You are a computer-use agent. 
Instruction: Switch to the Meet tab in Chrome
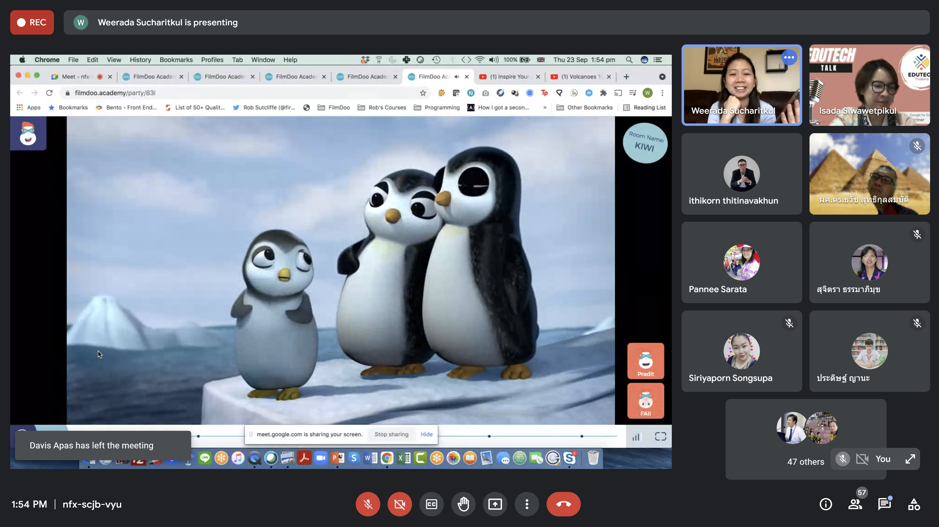pyautogui.click(x=81, y=77)
